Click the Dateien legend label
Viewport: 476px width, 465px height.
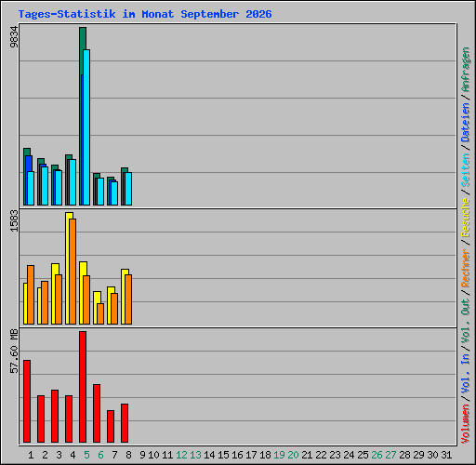466,122
